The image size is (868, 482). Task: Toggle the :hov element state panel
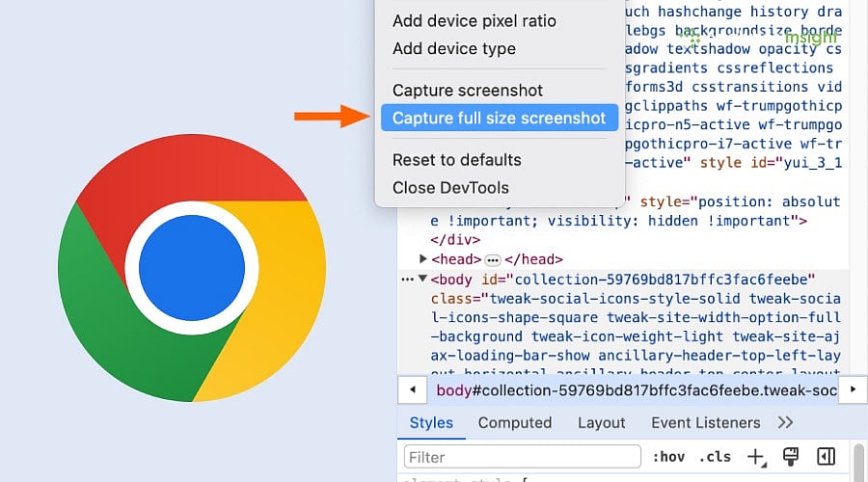[x=668, y=457]
